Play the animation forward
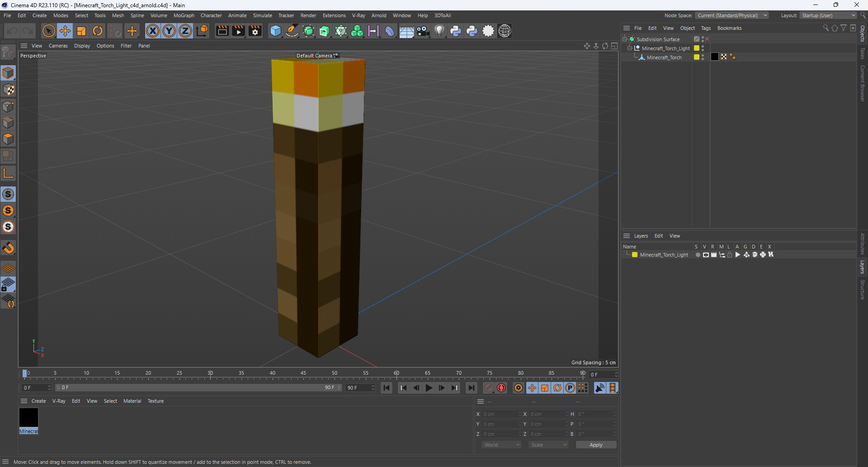Screen dimensions: 868x467 [429, 388]
